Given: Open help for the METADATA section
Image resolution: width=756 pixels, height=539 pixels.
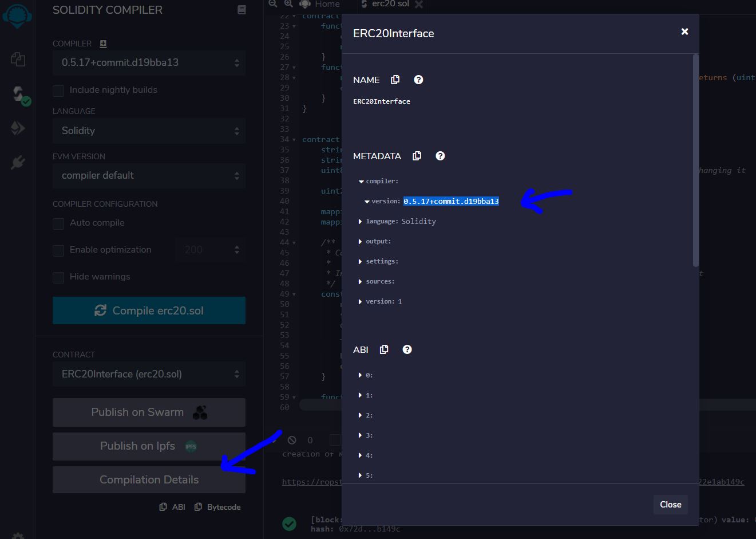Looking at the screenshot, I should point(440,156).
